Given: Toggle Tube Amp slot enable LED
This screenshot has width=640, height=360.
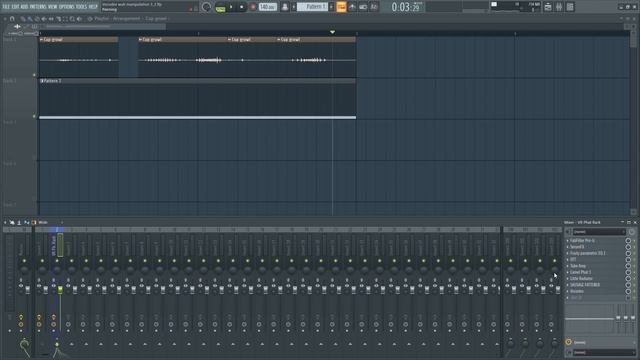Looking at the screenshot, I should 634,266.
